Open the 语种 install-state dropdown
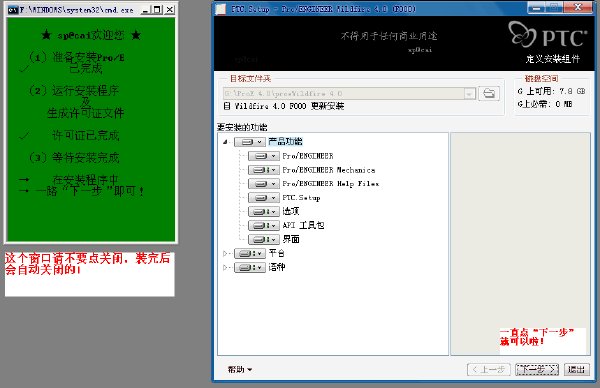The height and width of the screenshot is (388, 600). [x=249, y=267]
